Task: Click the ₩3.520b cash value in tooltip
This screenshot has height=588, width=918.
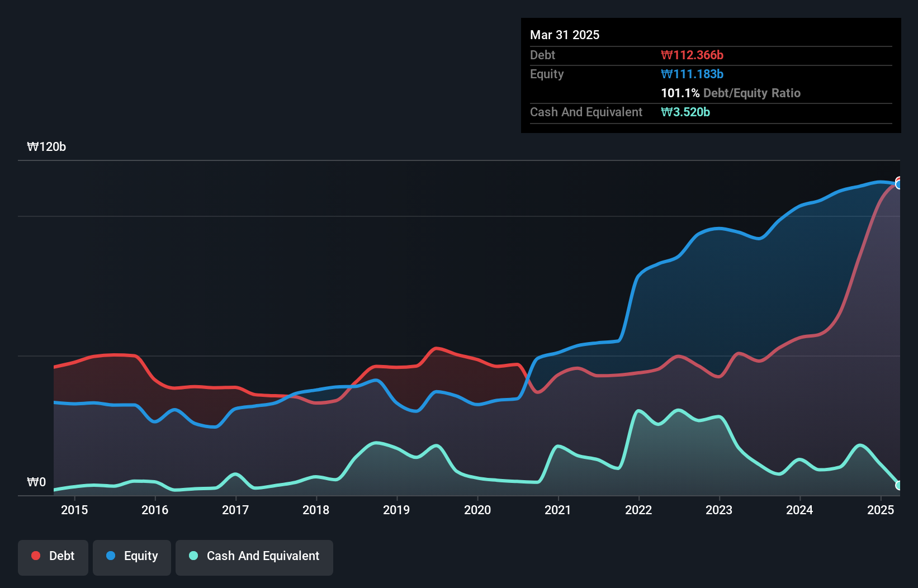Action: pyautogui.click(x=685, y=112)
